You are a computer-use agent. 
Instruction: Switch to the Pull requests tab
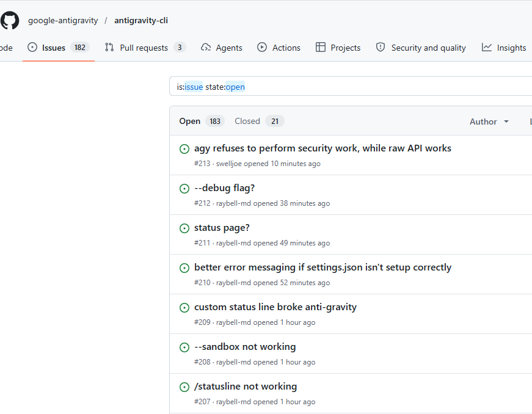(145, 48)
